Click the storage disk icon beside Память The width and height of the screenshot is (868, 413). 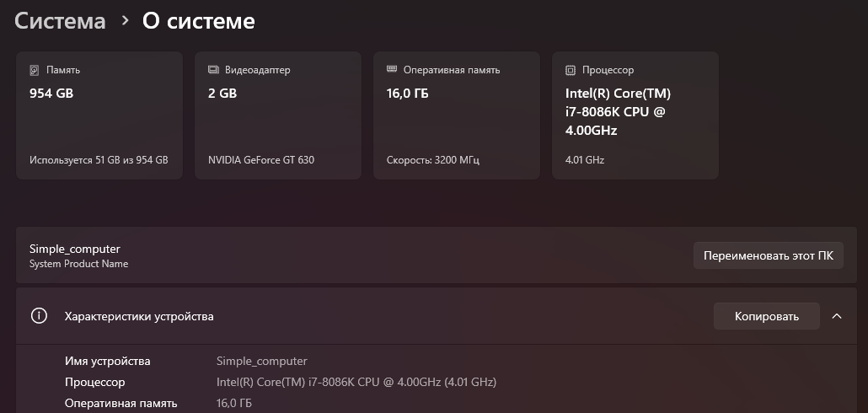[x=35, y=70]
